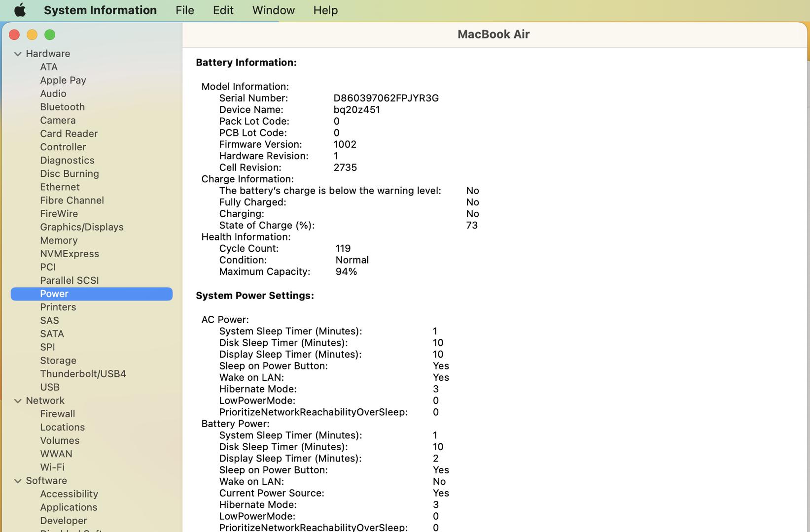The image size is (810, 532).
Task: Select Applications under Software
Action: [x=69, y=507]
